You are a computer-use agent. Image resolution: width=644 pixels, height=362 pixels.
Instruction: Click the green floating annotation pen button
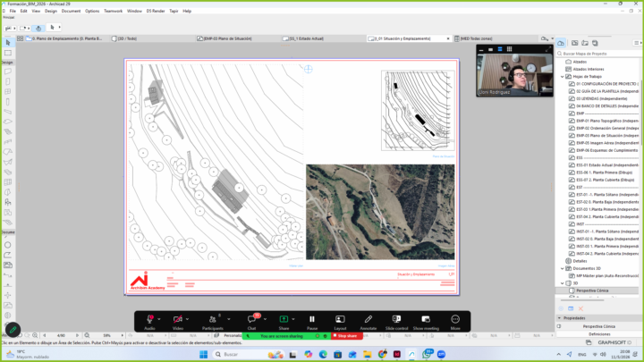click(13, 330)
